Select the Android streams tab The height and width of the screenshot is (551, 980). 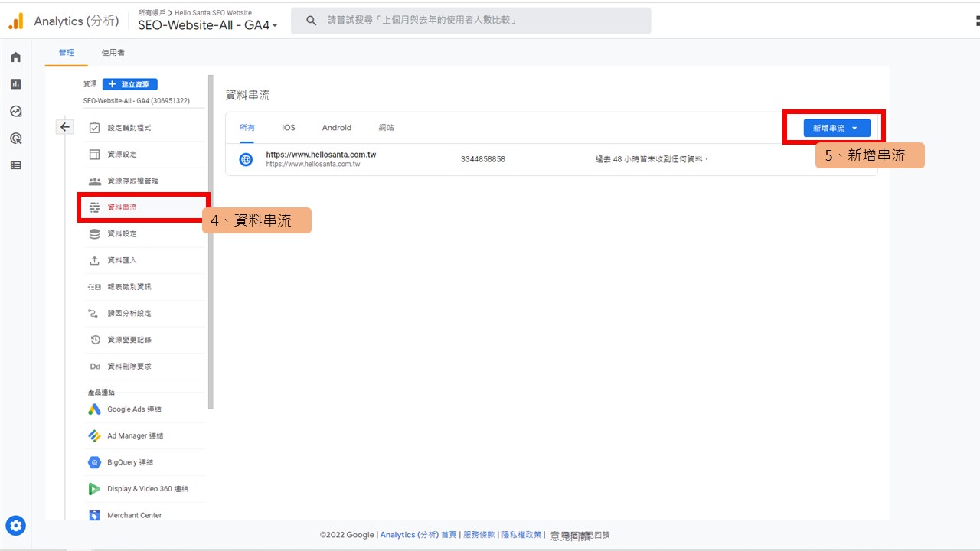[x=337, y=128]
